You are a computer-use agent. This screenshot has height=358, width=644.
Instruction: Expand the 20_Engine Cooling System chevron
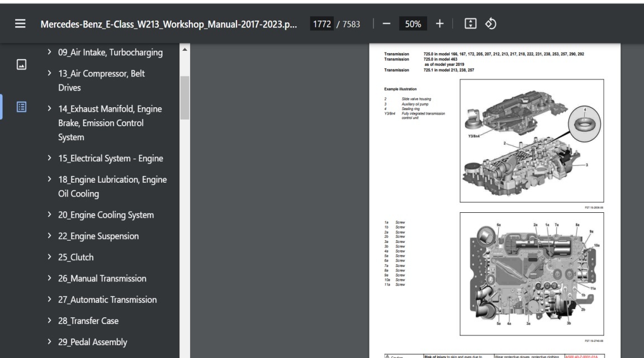point(49,214)
